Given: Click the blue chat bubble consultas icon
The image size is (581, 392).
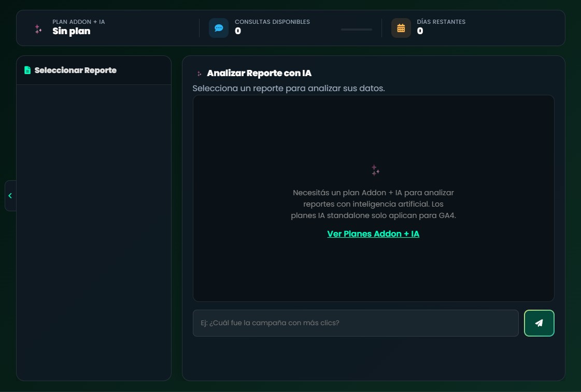Looking at the screenshot, I should (x=218, y=28).
